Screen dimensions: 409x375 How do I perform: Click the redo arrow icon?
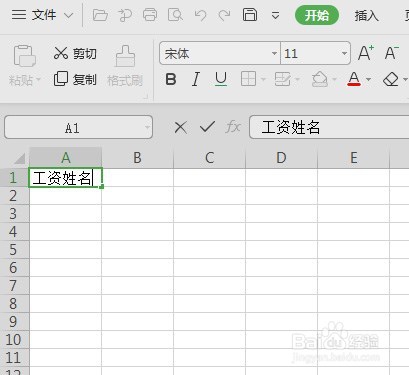[x=224, y=15]
